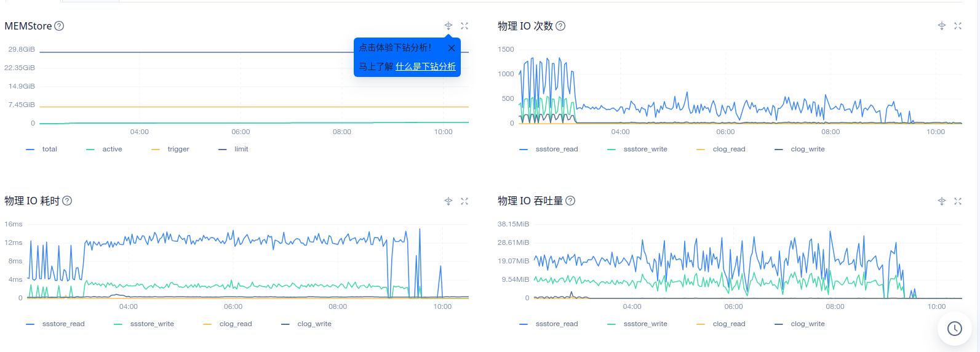Click drill-down analysis icon on MEMStore chart
This screenshot has width=980, height=352.
coord(448,26)
